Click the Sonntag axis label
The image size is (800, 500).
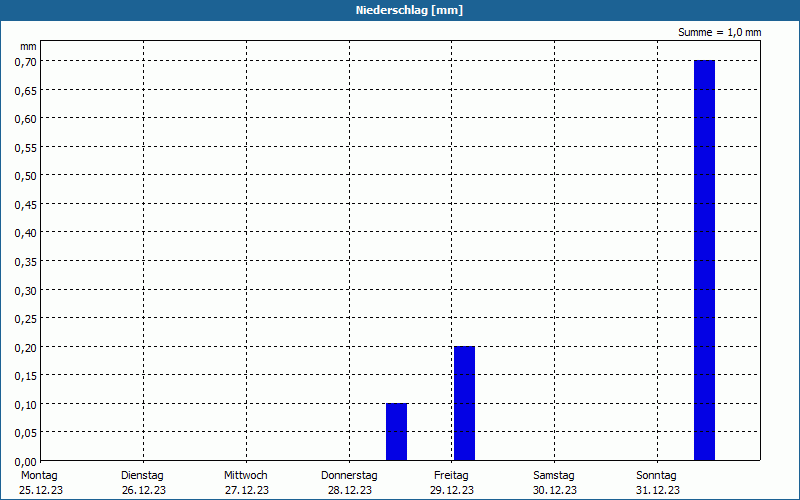(x=656, y=475)
